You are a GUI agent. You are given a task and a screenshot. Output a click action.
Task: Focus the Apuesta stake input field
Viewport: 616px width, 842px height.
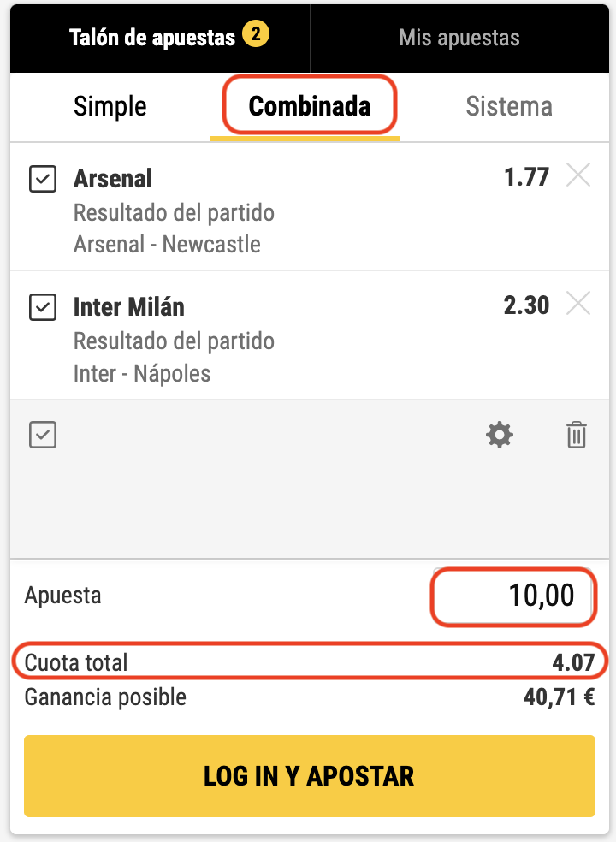click(x=512, y=595)
